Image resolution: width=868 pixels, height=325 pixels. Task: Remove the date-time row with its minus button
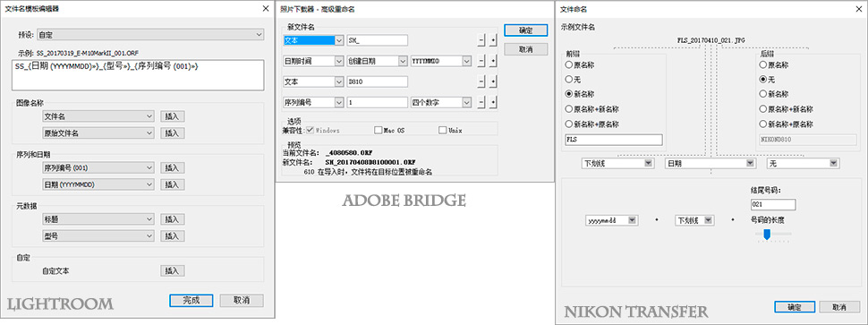(x=481, y=61)
